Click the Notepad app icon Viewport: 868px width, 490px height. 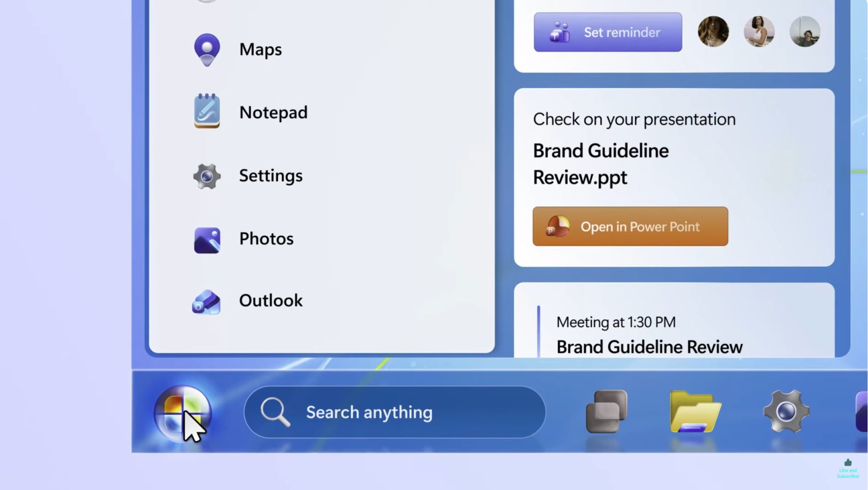pyautogui.click(x=207, y=111)
